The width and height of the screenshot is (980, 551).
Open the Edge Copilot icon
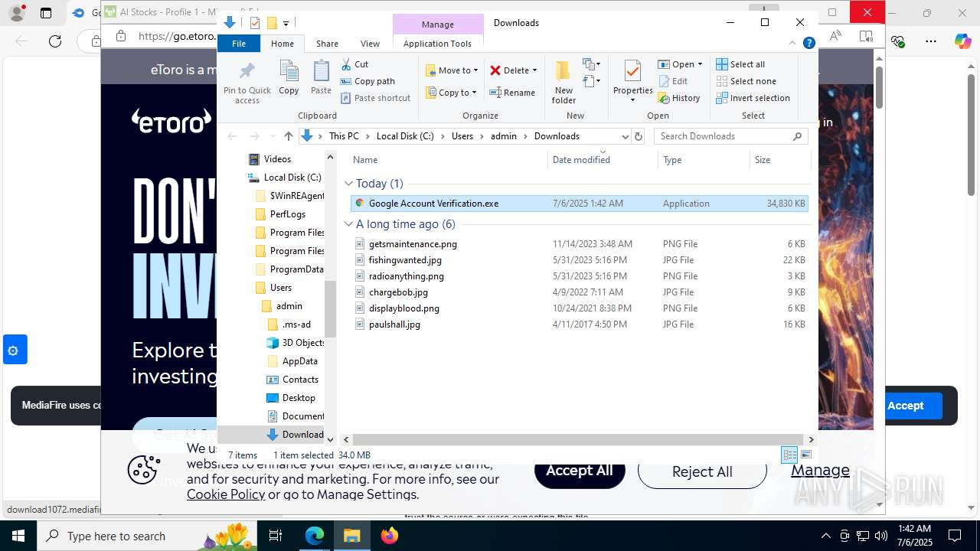click(x=962, y=41)
